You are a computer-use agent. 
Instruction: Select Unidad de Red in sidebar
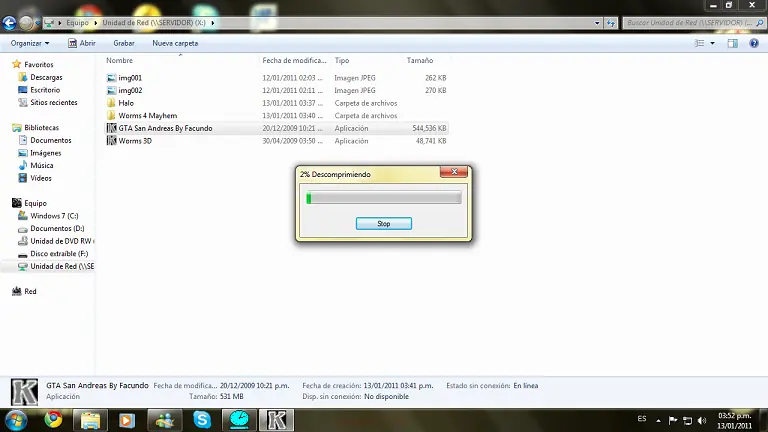click(62, 266)
